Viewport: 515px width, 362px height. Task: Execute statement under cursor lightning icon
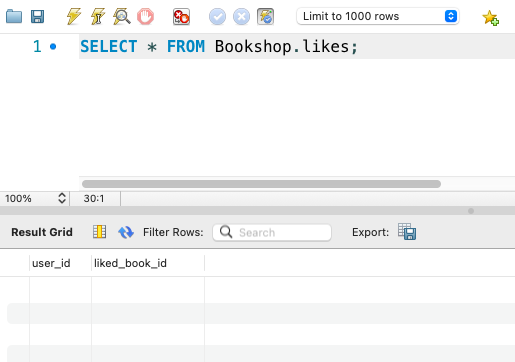click(x=98, y=16)
